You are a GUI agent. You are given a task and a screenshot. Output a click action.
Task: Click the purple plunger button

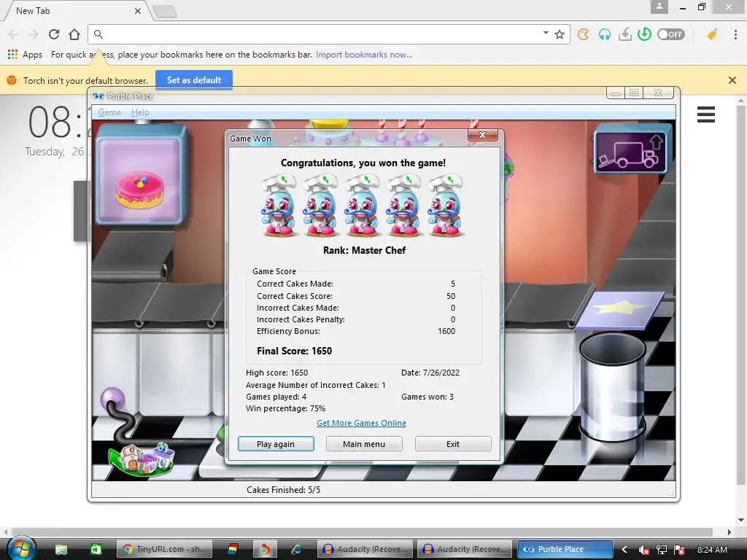[x=113, y=399]
